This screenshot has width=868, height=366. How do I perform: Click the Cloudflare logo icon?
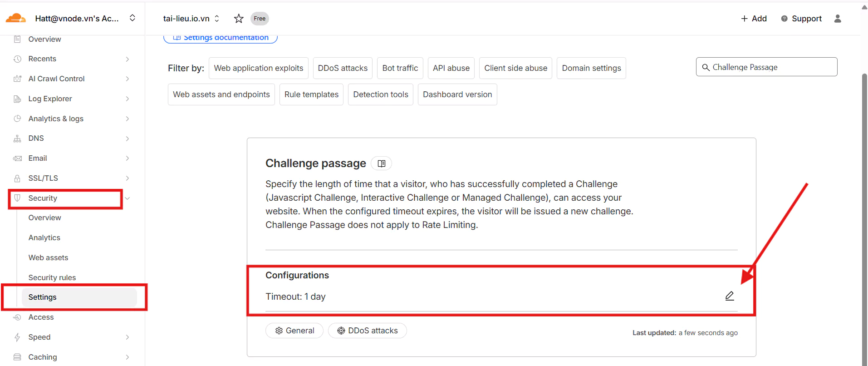(x=15, y=18)
